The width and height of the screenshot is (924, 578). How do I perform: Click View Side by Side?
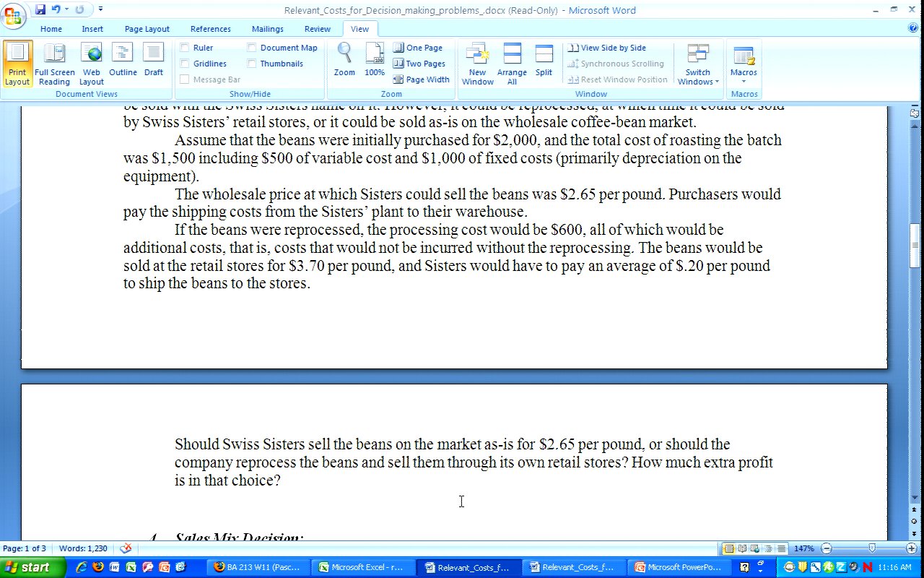point(613,48)
